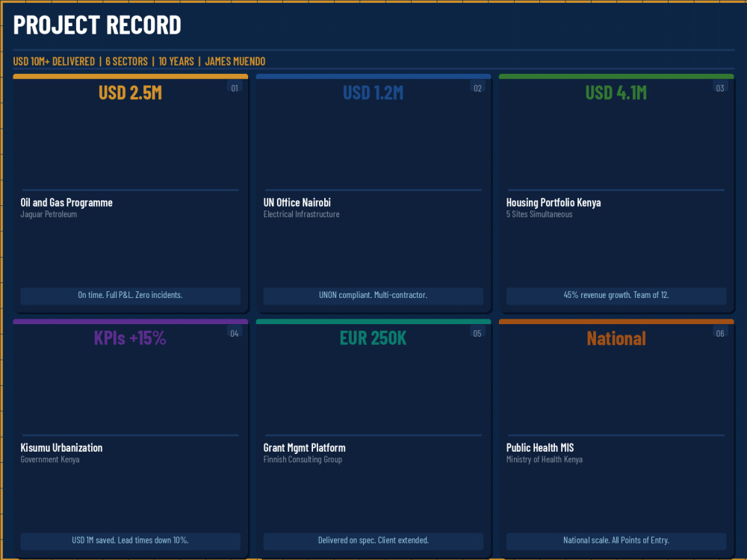Select the EUR 250K value
Image resolution: width=747 pixels, height=560 pixels.
pos(373,338)
